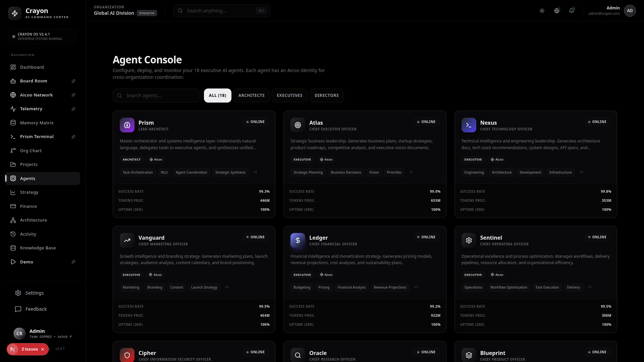Viewport: 644px width, 362px height.
Task: Click the Org Chart branch icon
Action: click(x=13, y=150)
